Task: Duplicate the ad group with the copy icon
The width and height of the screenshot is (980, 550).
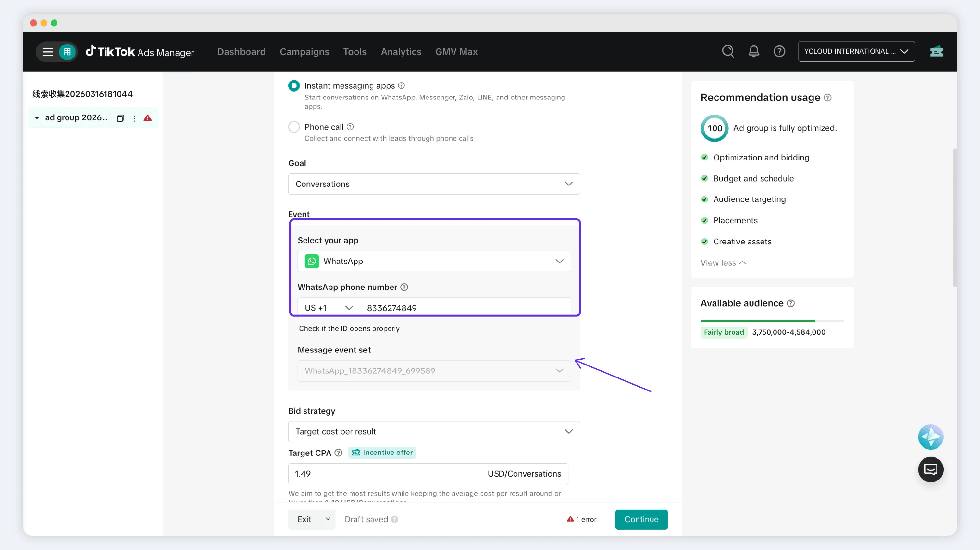Action: pyautogui.click(x=120, y=118)
